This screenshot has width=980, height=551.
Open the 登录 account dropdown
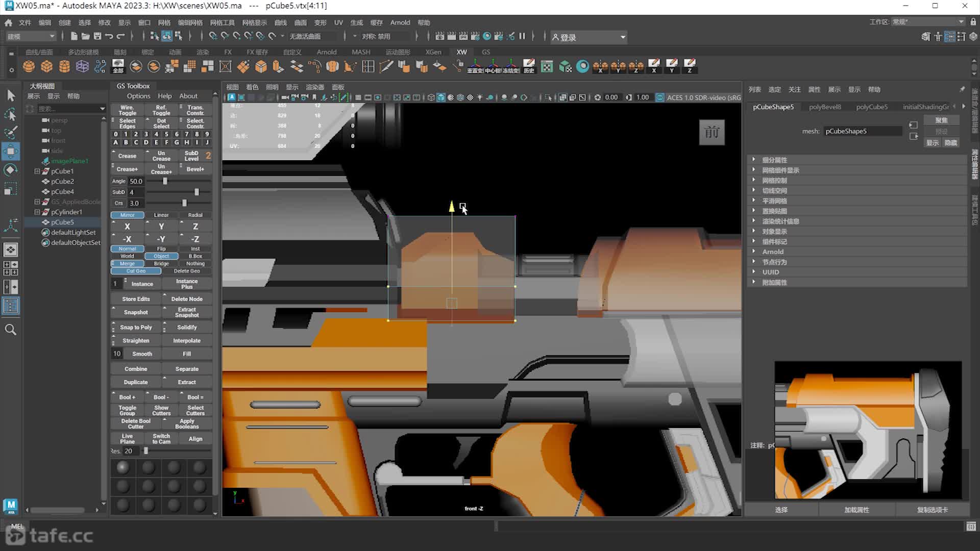click(589, 37)
